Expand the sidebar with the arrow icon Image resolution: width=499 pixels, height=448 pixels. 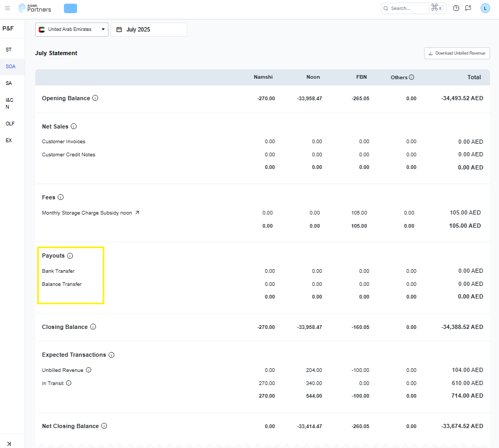(8, 444)
